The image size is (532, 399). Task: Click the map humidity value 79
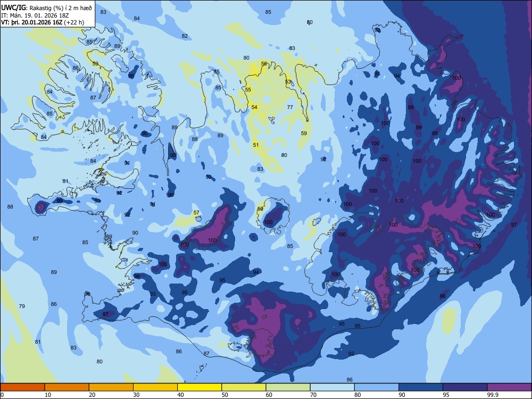22,306
